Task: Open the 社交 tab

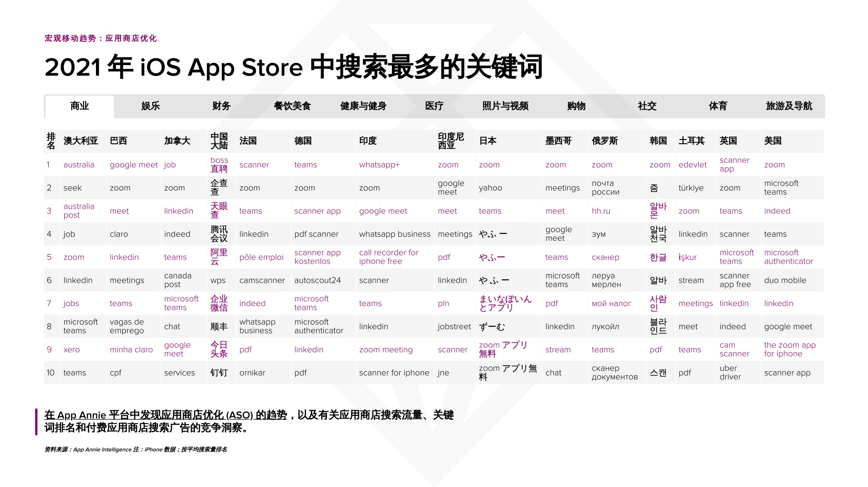Action: click(647, 106)
